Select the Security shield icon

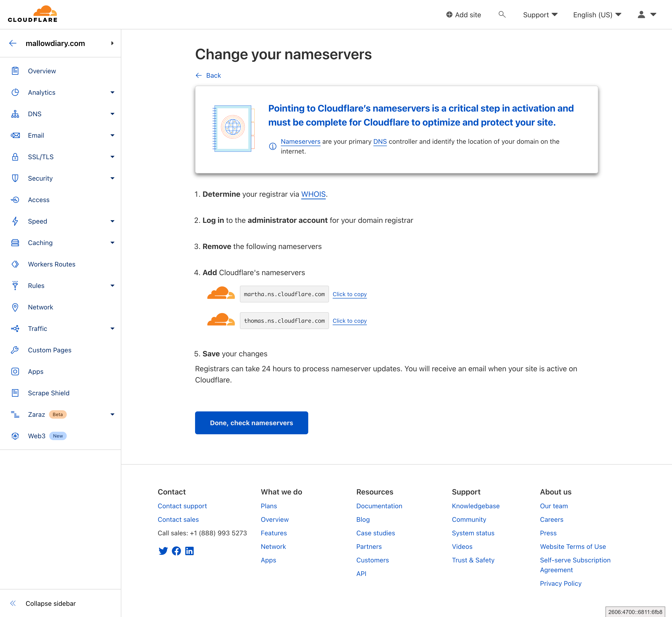15,178
